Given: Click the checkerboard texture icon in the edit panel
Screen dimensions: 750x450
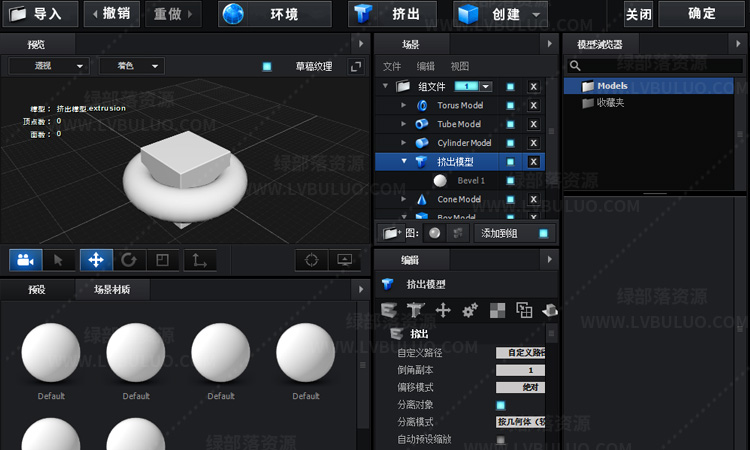Looking at the screenshot, I should pos(497,310).
